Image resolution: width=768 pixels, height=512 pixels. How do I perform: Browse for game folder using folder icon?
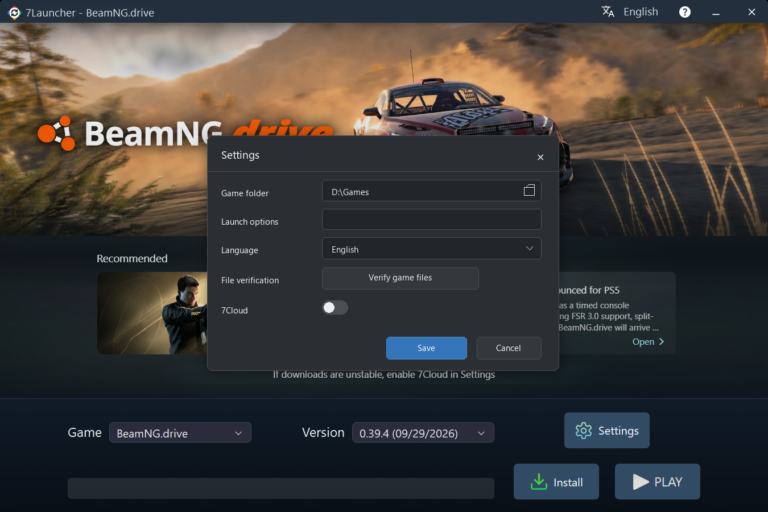(529, 191)
